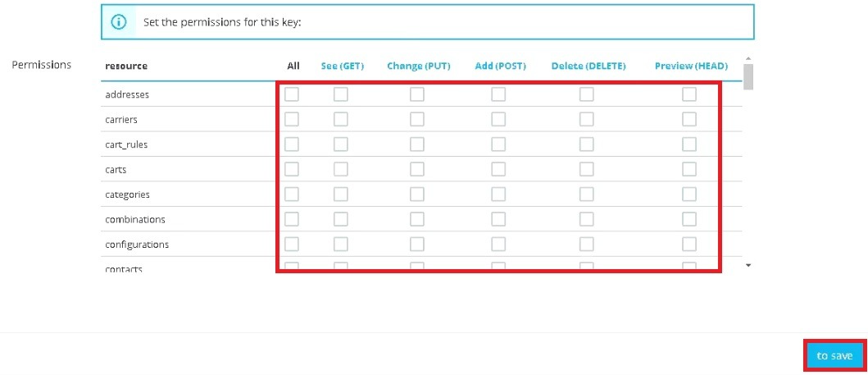Check the All box for addresses
868x375 pixels.
[x=292, y=94]
